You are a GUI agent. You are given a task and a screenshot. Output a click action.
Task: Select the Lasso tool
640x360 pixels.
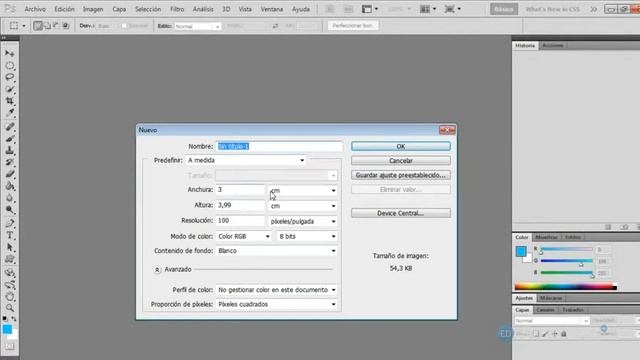pyautogui.click(x=10, y=77)
